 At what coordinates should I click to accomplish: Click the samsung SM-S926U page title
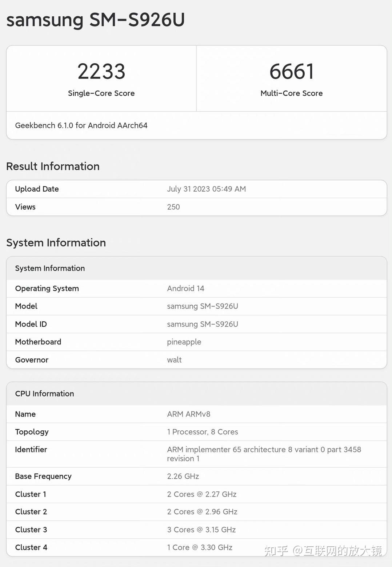[x=96, y=20]
